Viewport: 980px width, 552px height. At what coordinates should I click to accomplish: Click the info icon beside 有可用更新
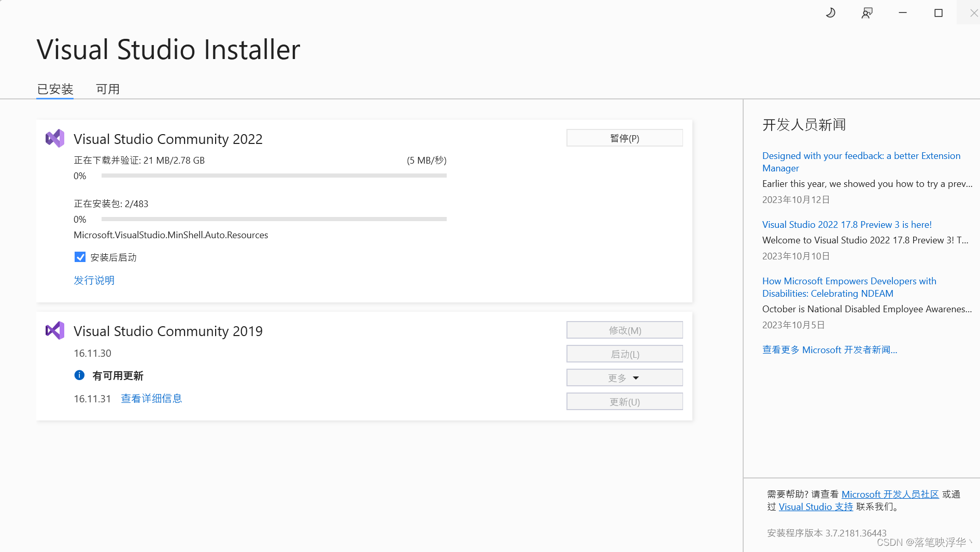coord(79,375)
